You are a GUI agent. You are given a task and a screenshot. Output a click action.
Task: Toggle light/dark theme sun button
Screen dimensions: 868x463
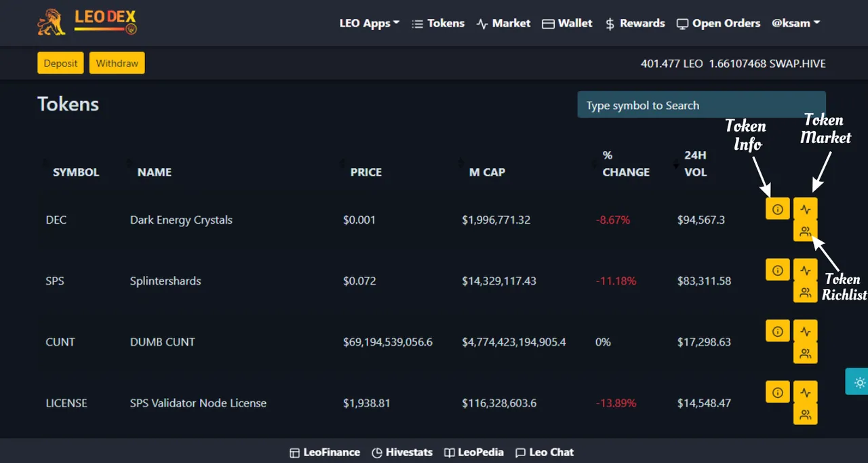(x=859, y=382)
